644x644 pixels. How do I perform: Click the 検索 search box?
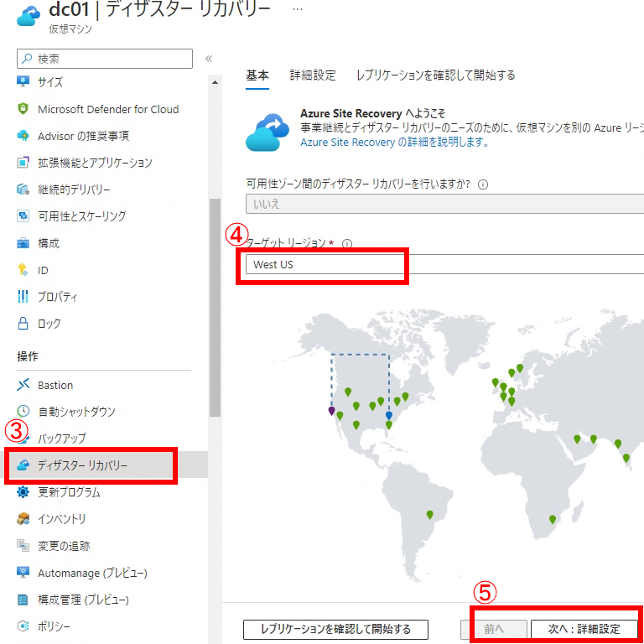[105, 59]
